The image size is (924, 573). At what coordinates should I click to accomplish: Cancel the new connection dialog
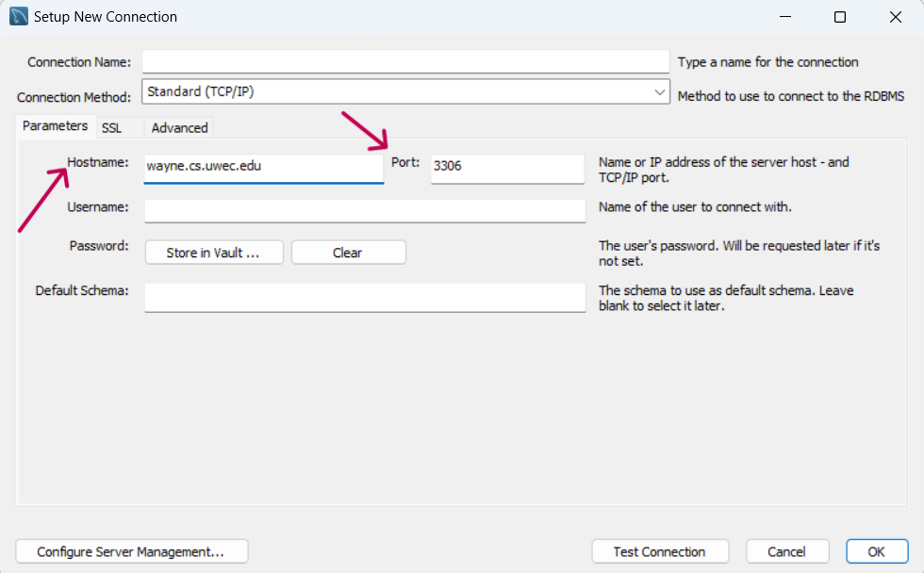coord(787,552)
